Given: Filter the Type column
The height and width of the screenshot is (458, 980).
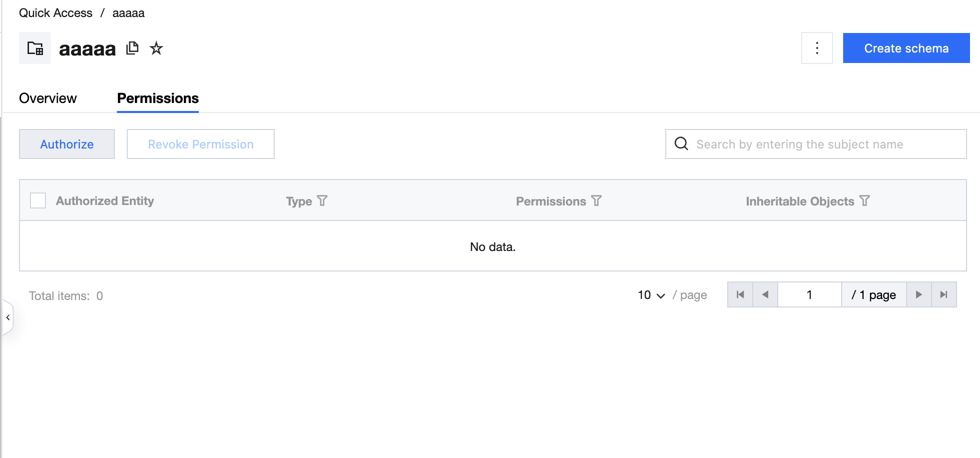Looking at the screenshot, I should [x=322, y=201].
